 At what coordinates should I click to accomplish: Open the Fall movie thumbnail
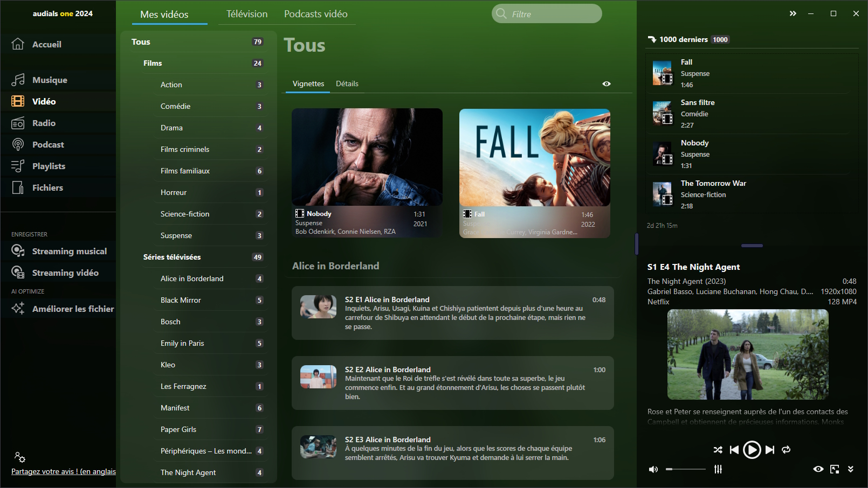(535, 157)
